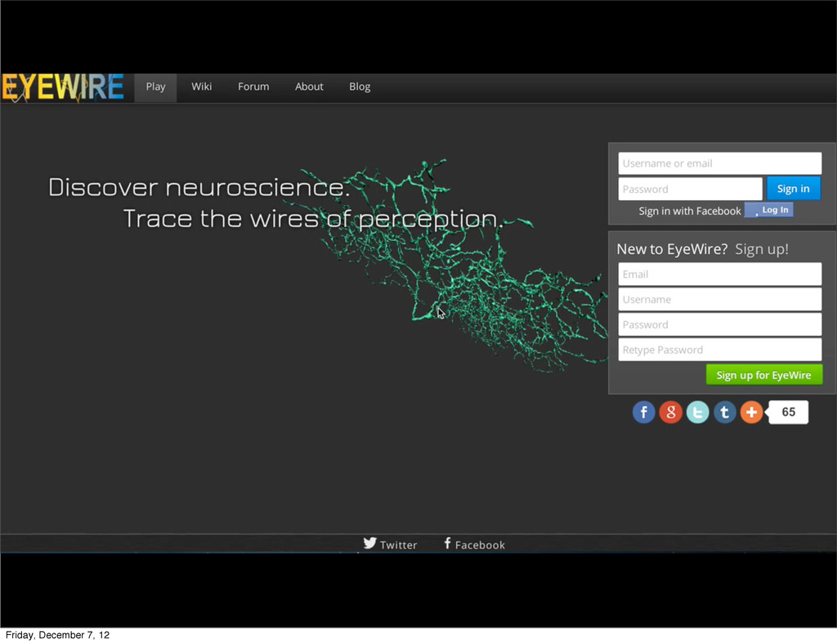Open the Play tab
The height and width of the screenshot is (644, 837).
click(155, 87)
